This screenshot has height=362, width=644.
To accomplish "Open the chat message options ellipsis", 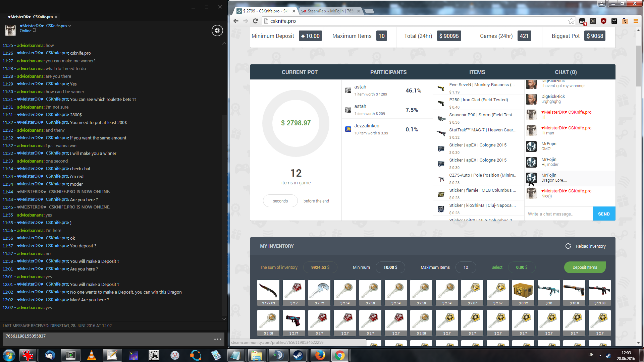I will (x=217, y=339).
